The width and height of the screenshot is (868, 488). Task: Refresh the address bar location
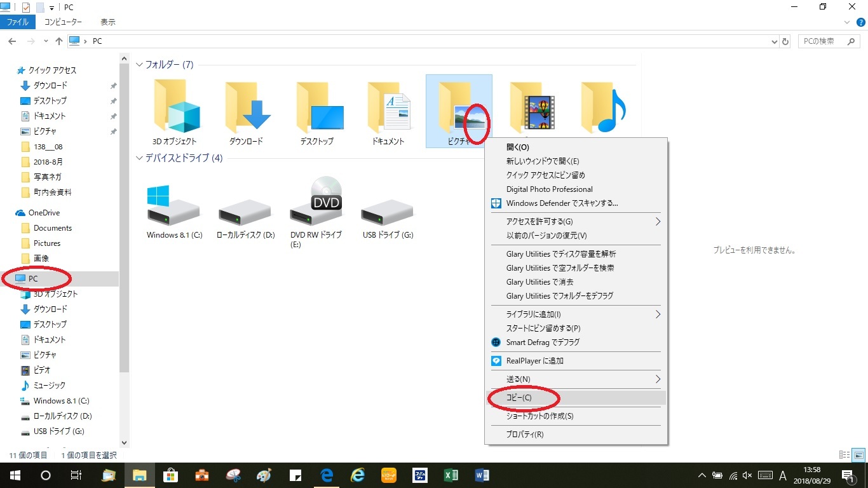click(x=785, y=41)
